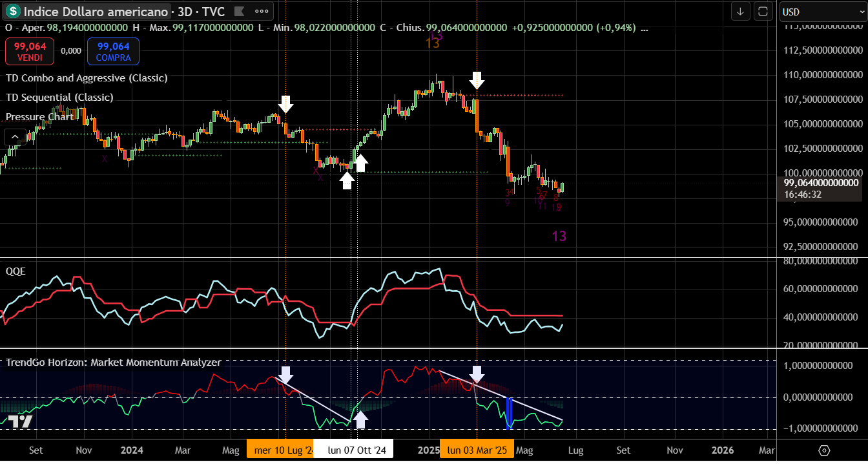
Task: Open the three-dots more menu in symbol header
Action: pyautogui.click(x=261, y=12)
